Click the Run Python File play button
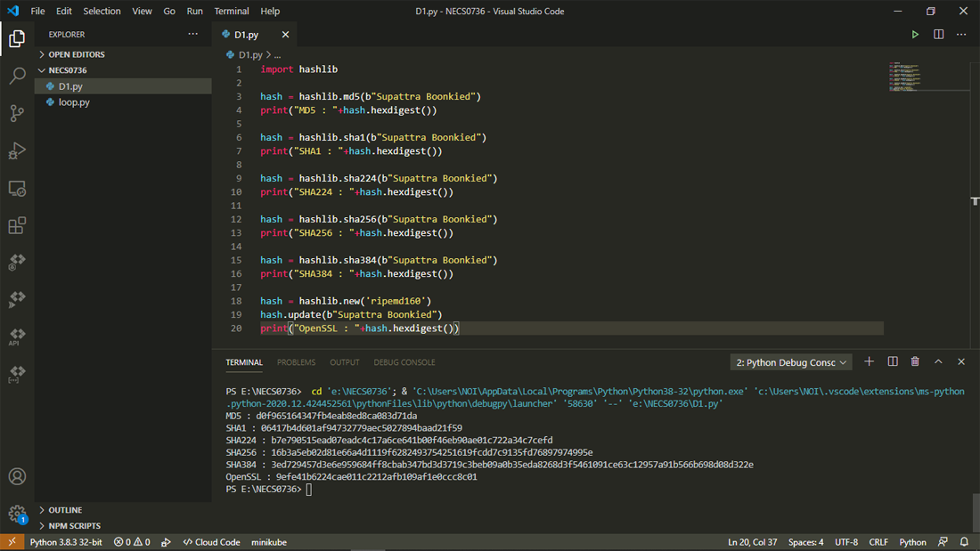This screenshot has width=980, height=551. pos(915,35)
